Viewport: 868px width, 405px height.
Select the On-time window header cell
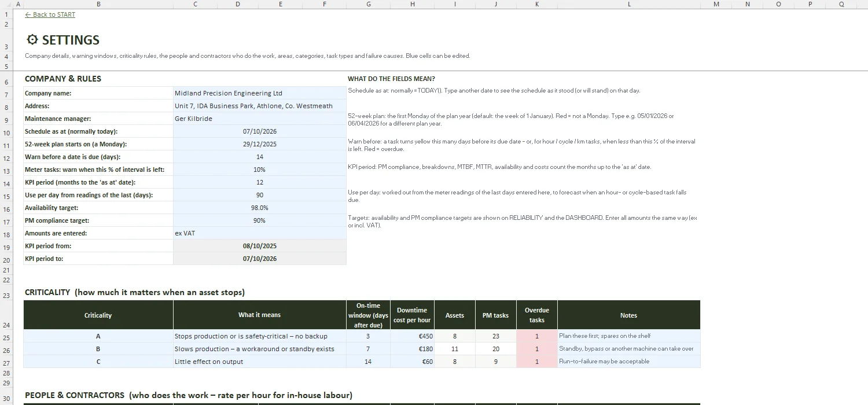(369, 315)
